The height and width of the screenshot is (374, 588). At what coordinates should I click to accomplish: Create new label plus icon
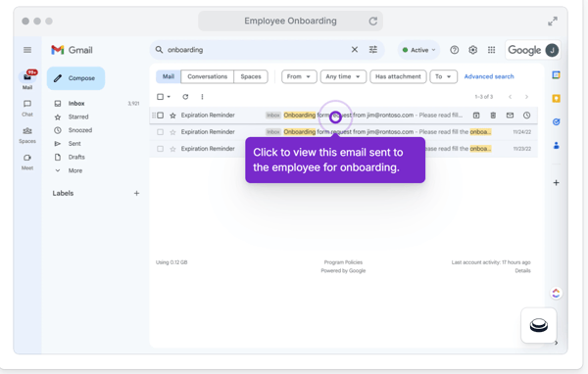pos(136,194)
